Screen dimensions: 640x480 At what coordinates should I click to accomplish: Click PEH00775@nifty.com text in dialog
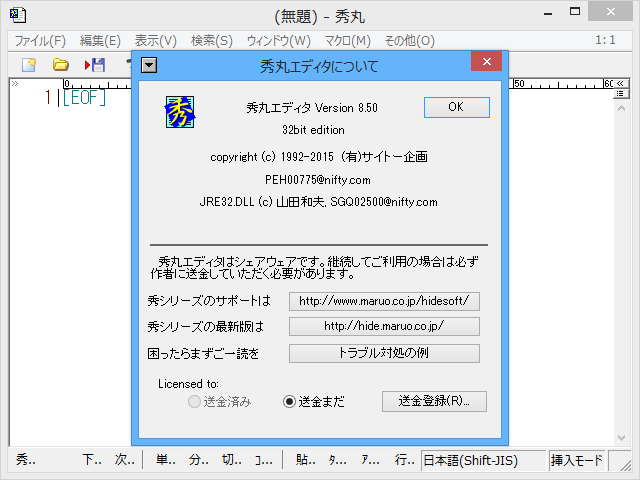tap(318, 180)
